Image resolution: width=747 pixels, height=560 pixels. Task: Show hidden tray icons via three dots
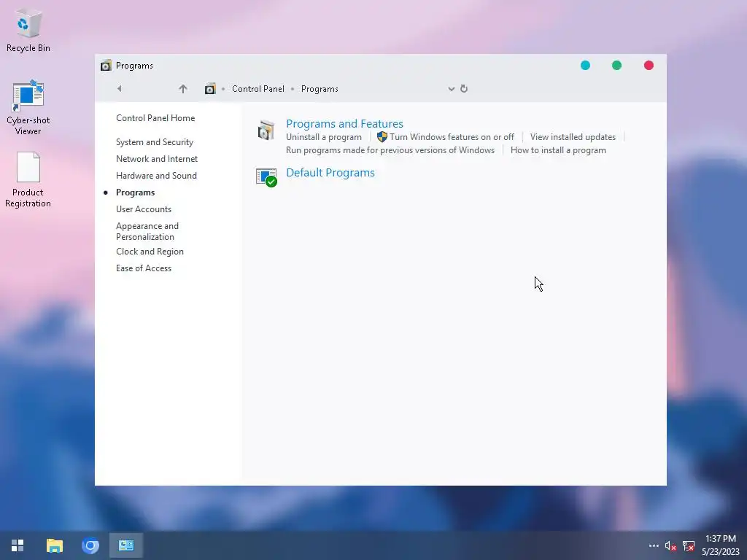pyautogui.click(x=654, y=545)
